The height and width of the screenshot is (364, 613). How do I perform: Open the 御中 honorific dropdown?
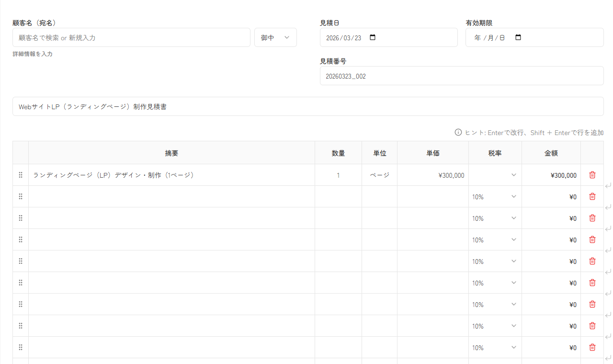tap(275, 37)
